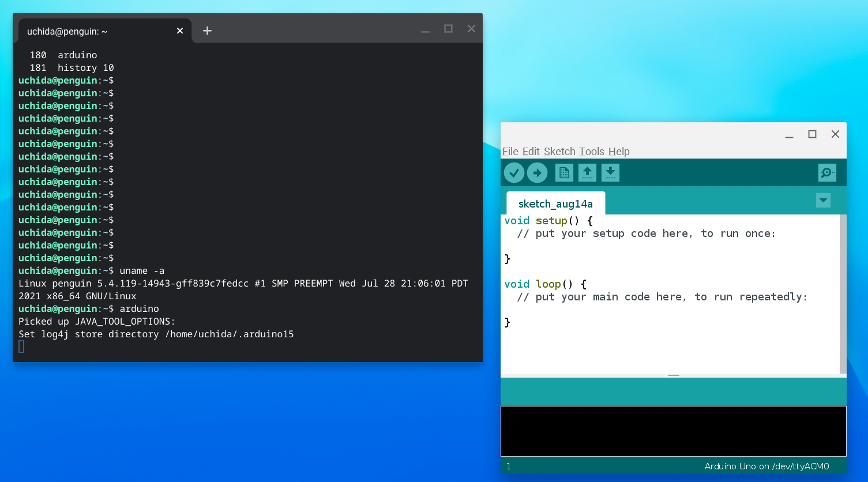The height and width of the screenshot is (482, 868).
Task: Open the File menu
Action: pos(510,152)
